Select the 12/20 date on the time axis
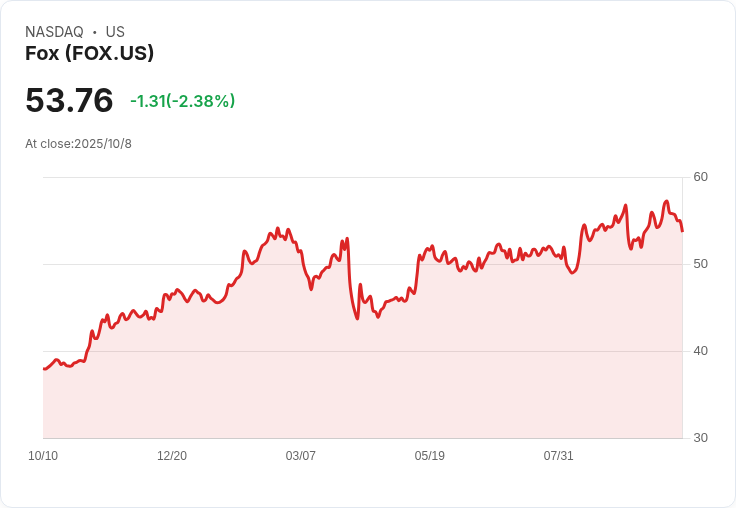 point(172,456)
